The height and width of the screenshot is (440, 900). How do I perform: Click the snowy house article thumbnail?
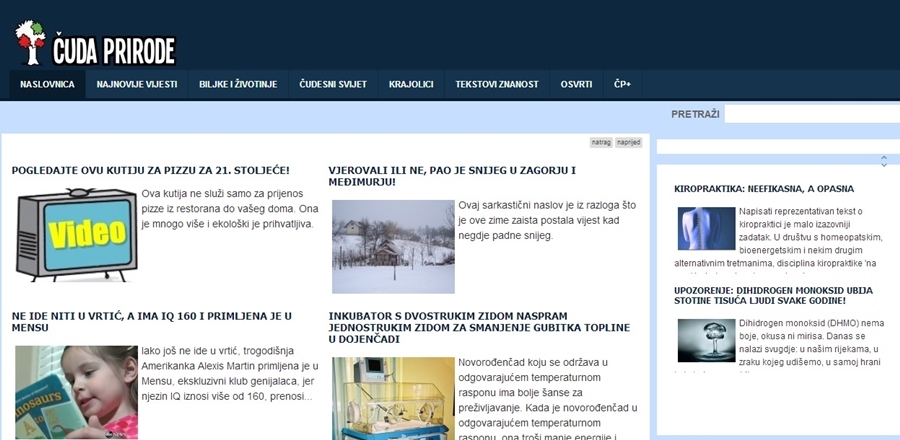coord(393,246)
